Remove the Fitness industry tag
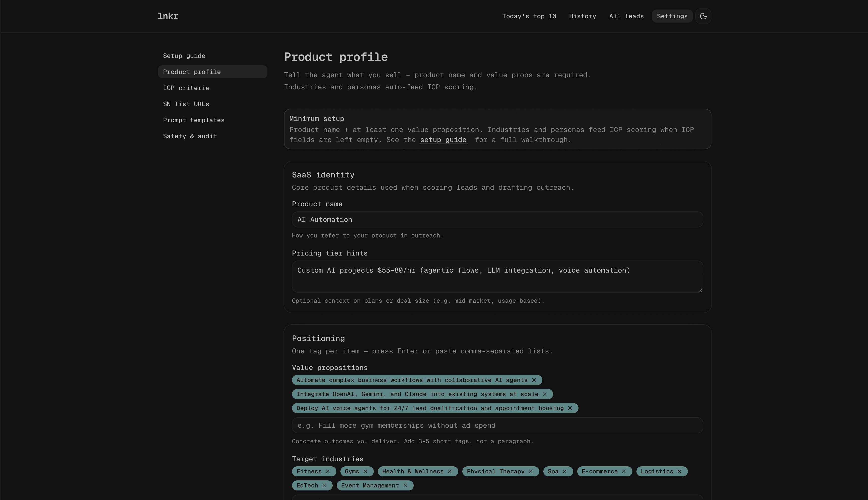Screen dimensions: 868x500 click(x=328, y=471)
